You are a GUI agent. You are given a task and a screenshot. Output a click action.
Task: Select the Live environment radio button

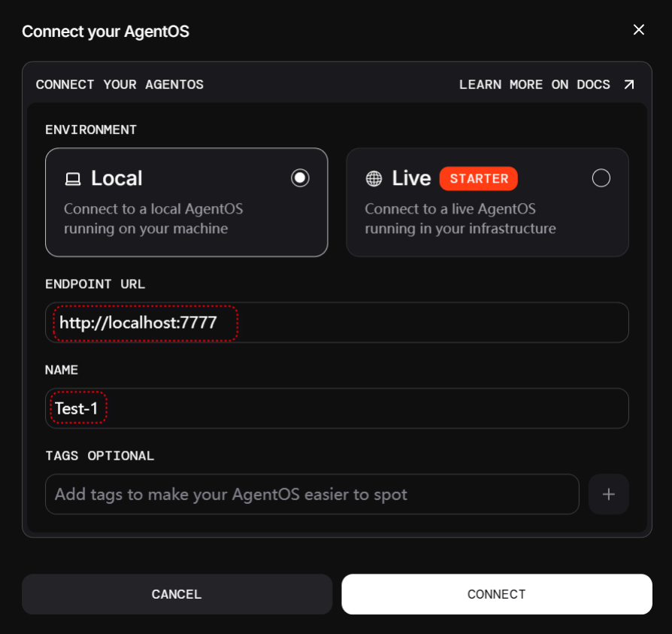click(601, 178)
